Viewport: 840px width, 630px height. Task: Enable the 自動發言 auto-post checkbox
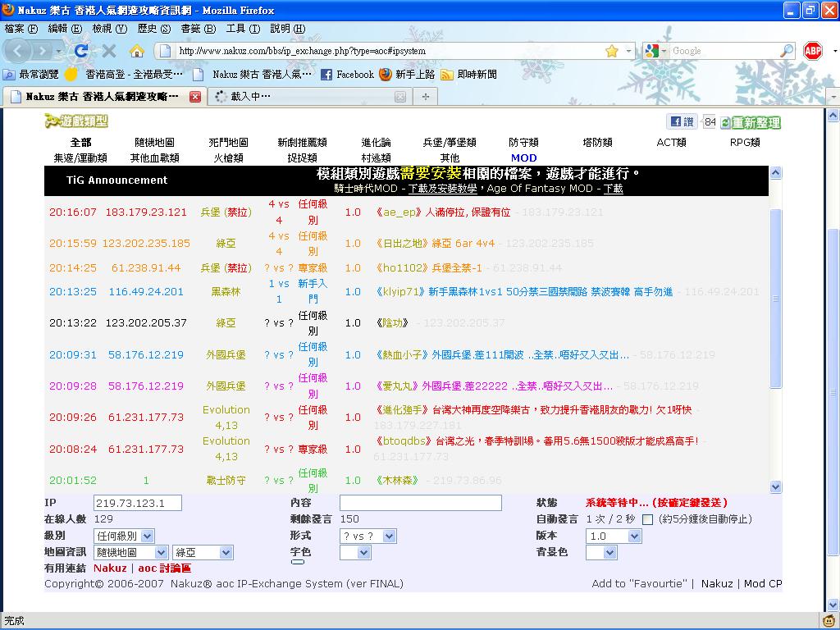coord(647,519)
